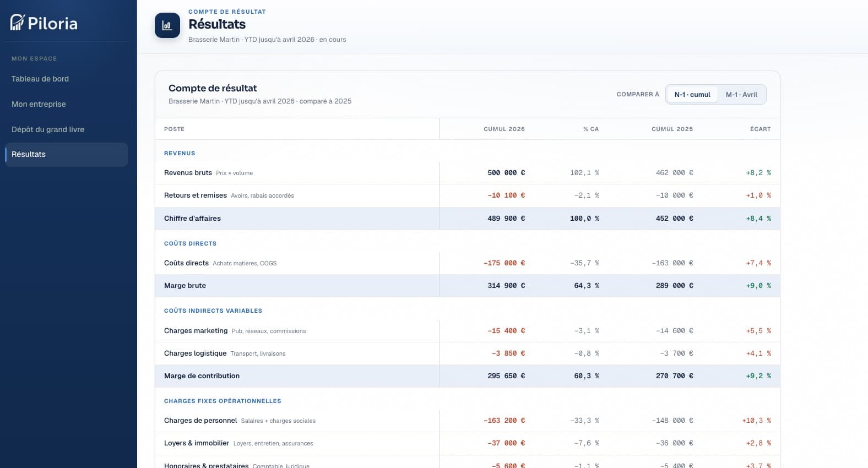The image size is (868, 468).
Task: Click the Retours et remises row label
Action: (196, 195)
